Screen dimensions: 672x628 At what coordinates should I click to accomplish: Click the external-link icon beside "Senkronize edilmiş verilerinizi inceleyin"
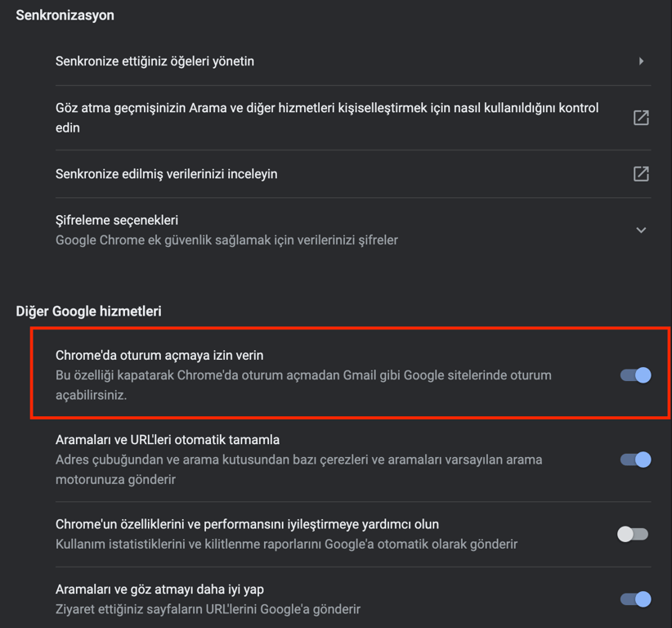tap(641, 173)
